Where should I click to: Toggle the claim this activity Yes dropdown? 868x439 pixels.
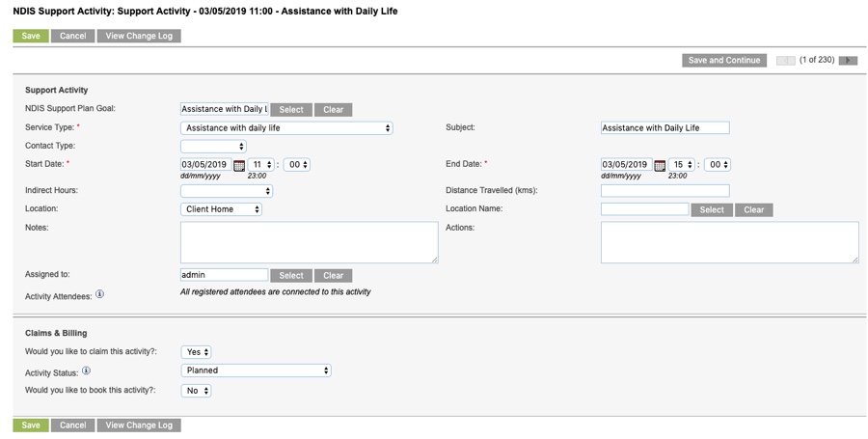[196, 352]
